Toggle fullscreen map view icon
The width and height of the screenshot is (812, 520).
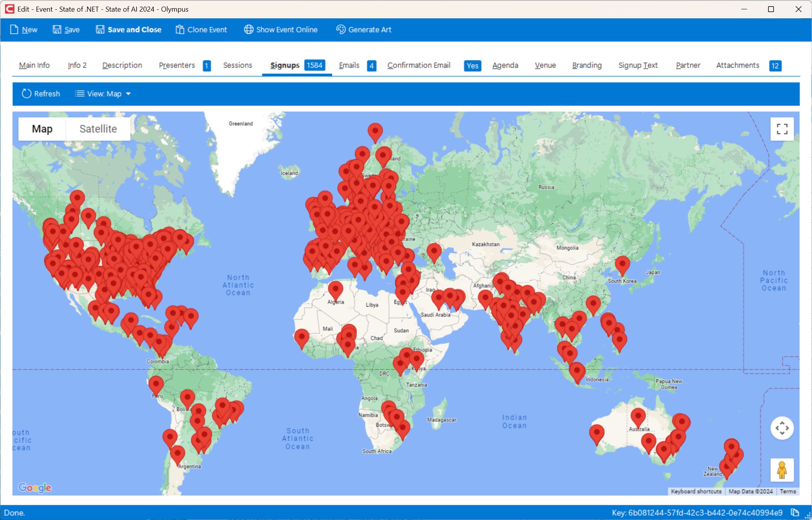point(782,129)
